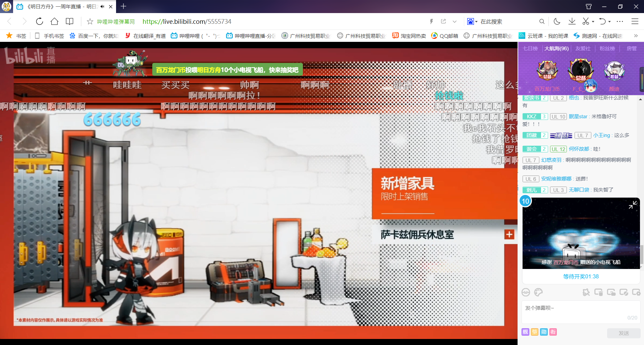Switch to the 友爱社 tab
Viewport: 644px width, 345px height.
583,49
